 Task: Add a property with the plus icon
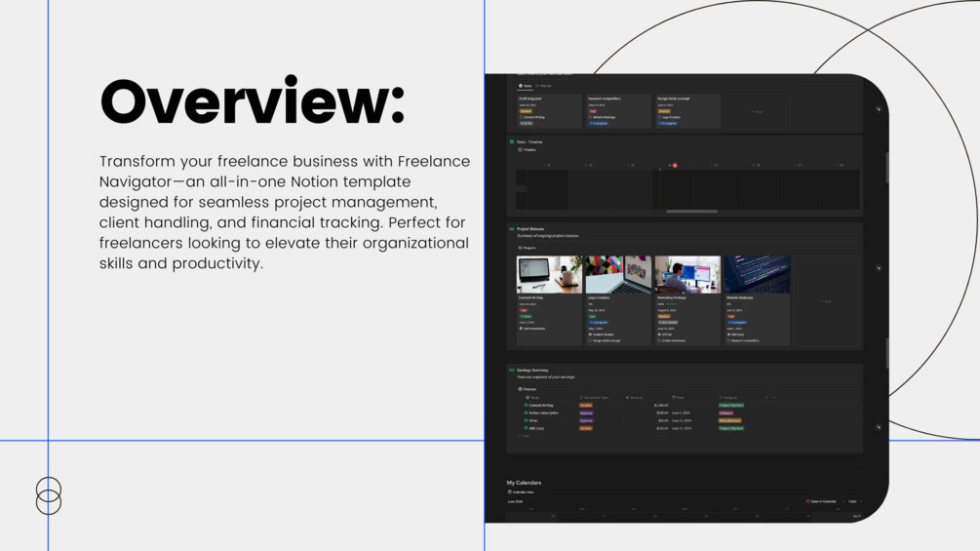pos(766,397)
